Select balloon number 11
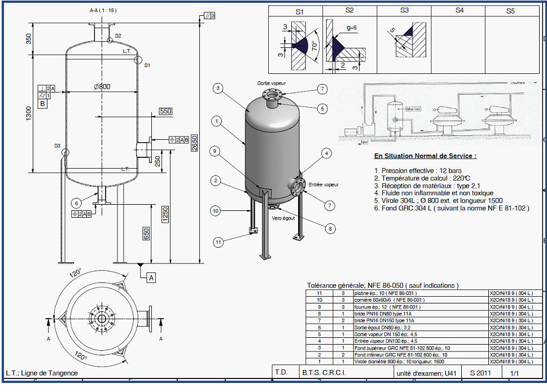Screen dimensions: 547x392 (x=218, y=242)
